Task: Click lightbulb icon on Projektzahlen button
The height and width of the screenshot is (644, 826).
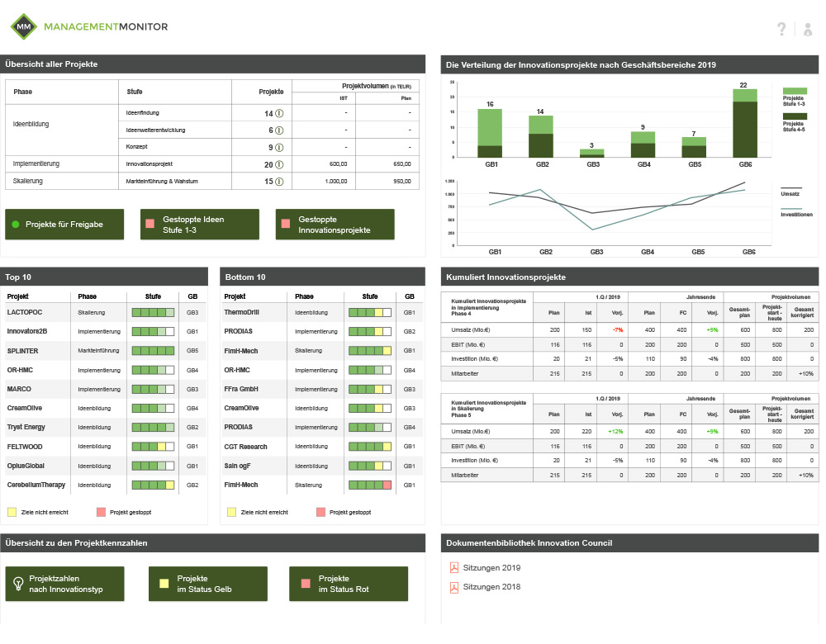Action: (18, 584)
